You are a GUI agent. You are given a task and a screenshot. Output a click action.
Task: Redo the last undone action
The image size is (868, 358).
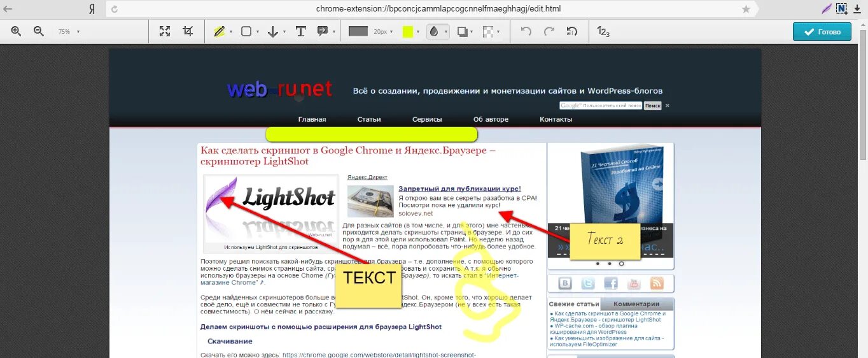tap(549, 31)
